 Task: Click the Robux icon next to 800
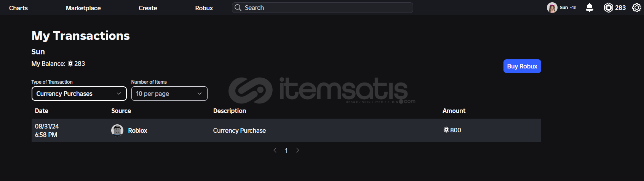(x=446, y=130)
